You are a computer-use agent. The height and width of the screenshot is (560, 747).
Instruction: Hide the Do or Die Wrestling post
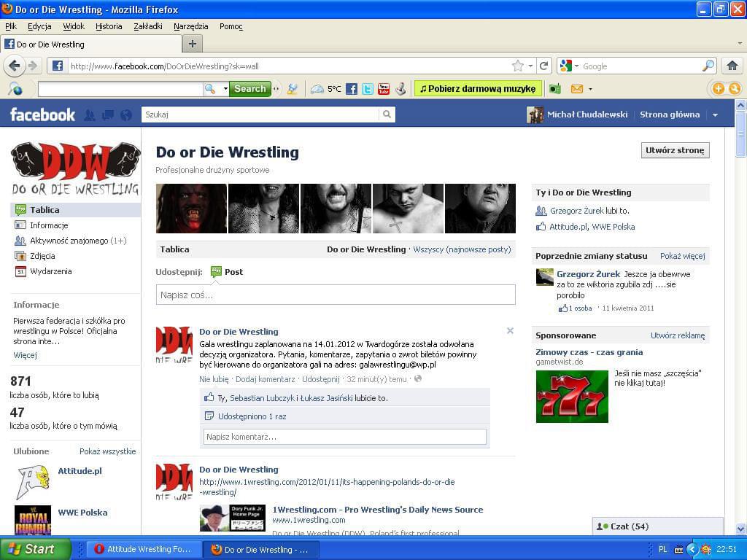coord(510,331)
